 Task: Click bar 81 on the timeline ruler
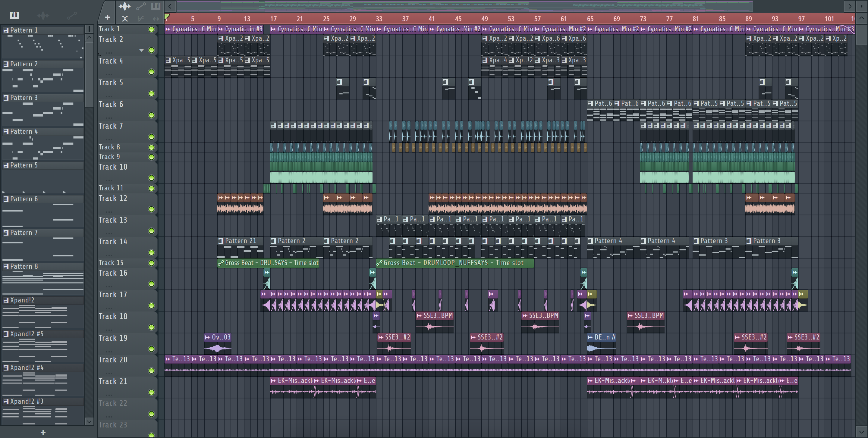(696, 19)
